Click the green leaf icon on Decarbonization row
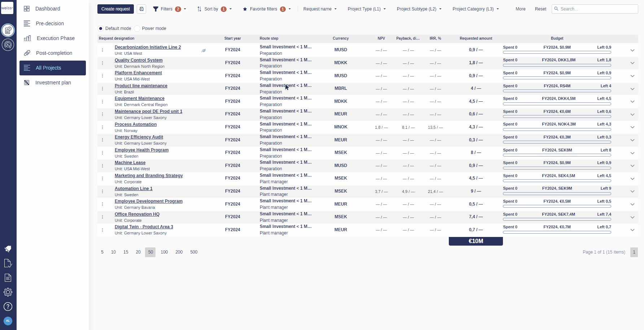This screenshot has height=330, width=644. tap(203, 50)
